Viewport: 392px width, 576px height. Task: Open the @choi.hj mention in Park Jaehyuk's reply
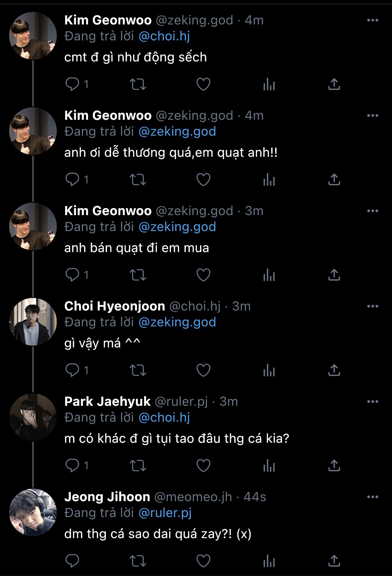coord(164,417)
